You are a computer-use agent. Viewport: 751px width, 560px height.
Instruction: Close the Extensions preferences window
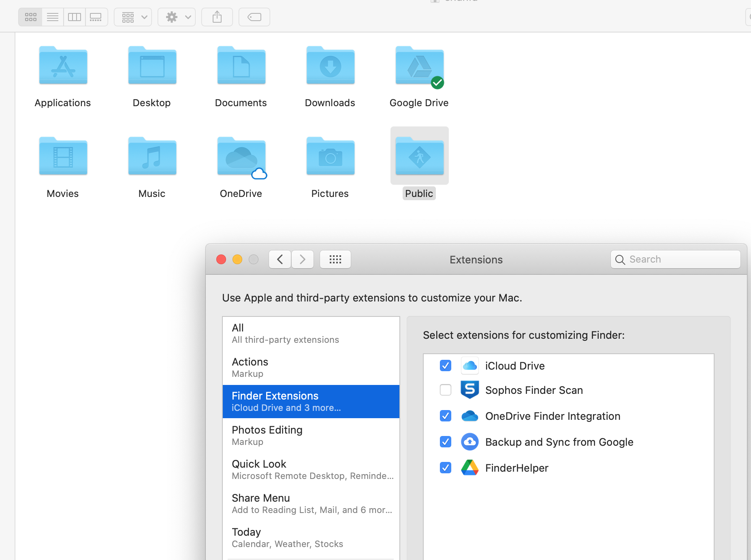click(x=221, y=259)
